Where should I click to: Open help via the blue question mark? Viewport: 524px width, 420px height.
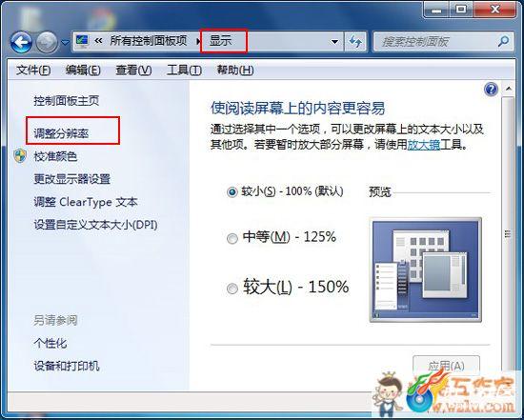491,90
